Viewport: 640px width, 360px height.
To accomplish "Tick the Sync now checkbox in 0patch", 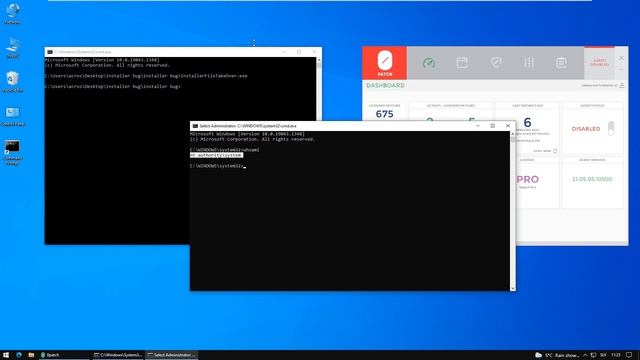I will [x=555, y=151].
